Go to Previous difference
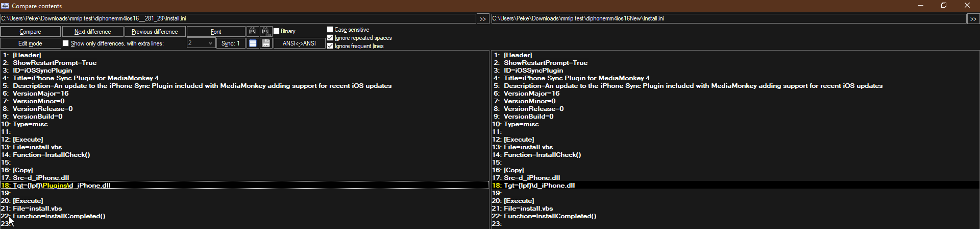980x229 pixels. point(155,32)
